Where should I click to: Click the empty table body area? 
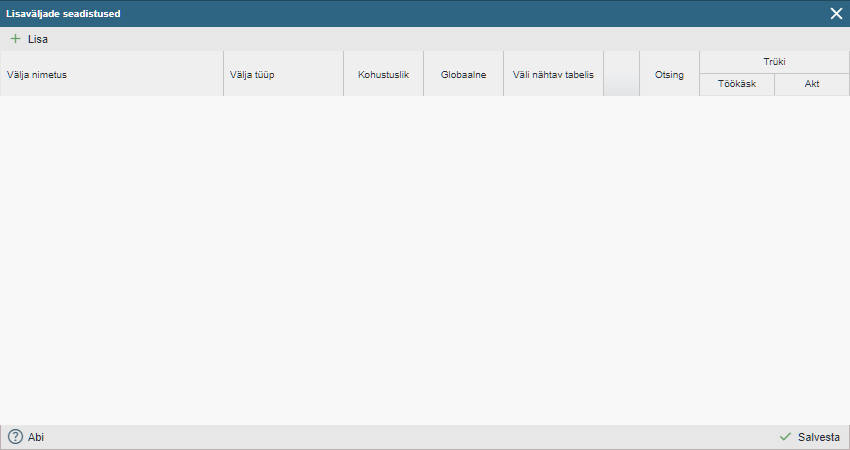point(425,260)
